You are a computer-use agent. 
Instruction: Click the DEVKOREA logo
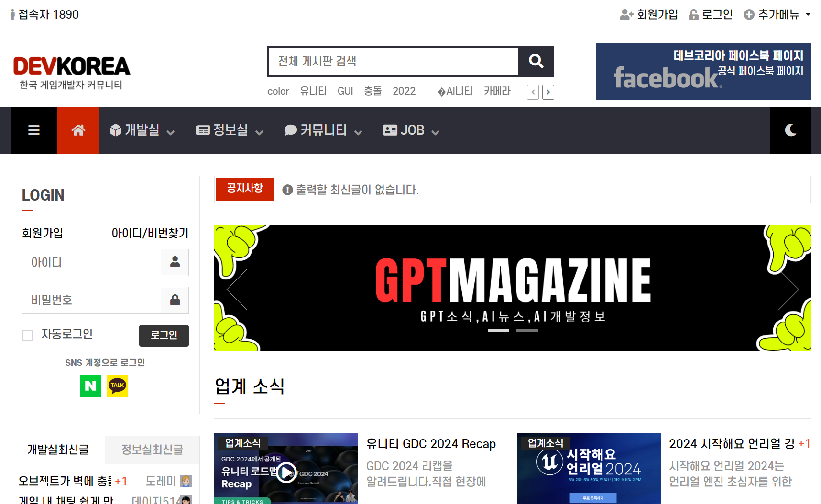[71, 73]
